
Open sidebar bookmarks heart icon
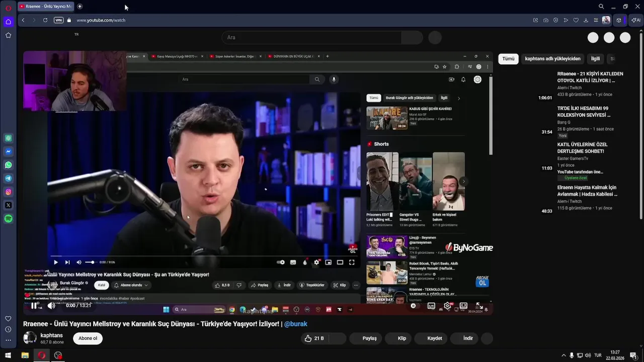pos(8,319)
